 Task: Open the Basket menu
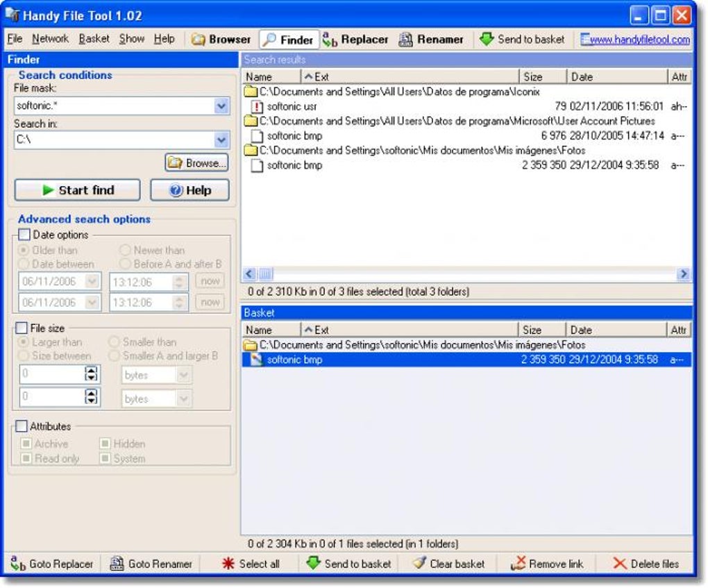coord(94,39)
